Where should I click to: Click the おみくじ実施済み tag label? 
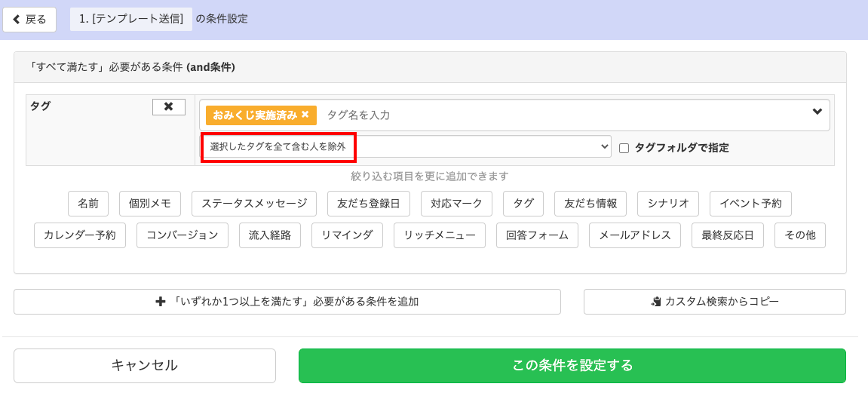255,115
